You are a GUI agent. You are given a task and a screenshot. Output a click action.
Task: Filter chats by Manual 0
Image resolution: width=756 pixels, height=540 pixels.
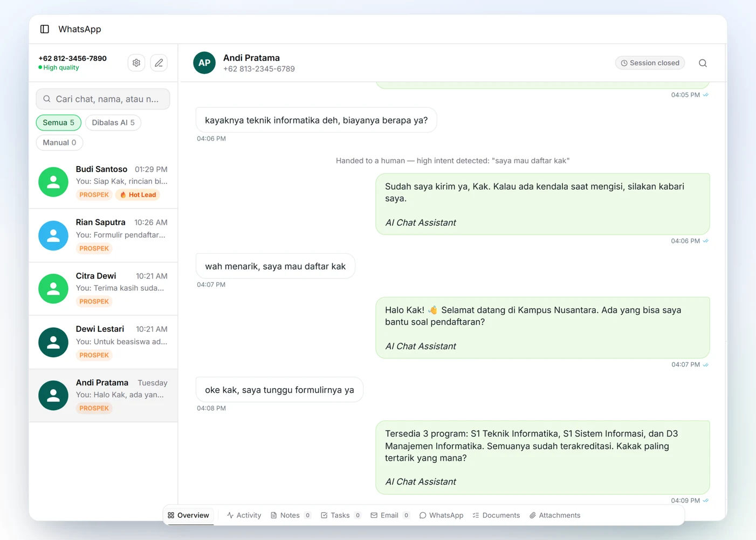pos(59,143)
